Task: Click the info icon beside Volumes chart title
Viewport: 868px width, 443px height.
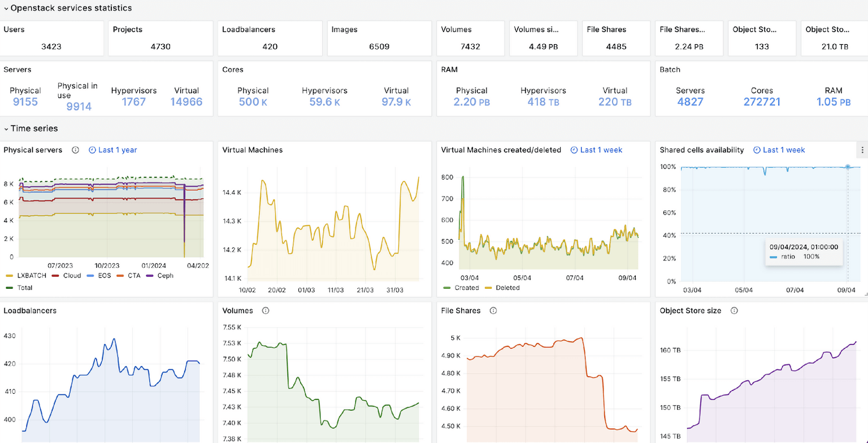Action: [266, 310]
